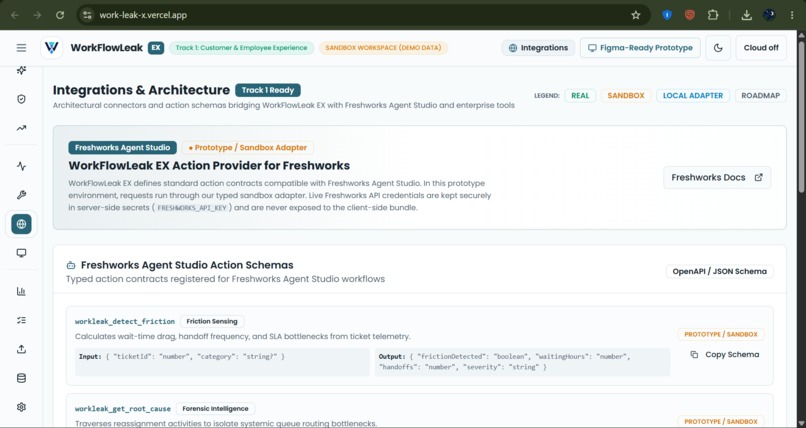Open the bar chart sidebar icon
This screenshot has width=806, height=428.
[21, 291]
